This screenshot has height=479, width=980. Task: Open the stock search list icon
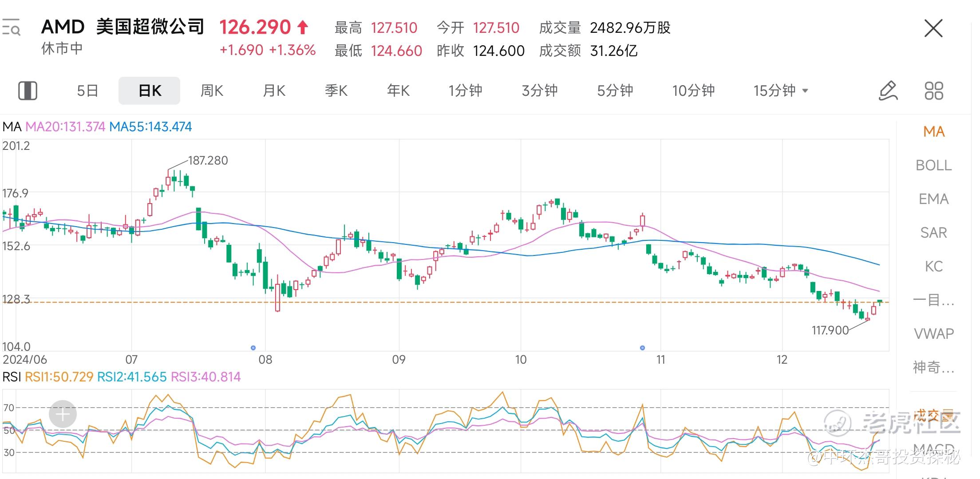pyautogui.click(x=11, y=27)
